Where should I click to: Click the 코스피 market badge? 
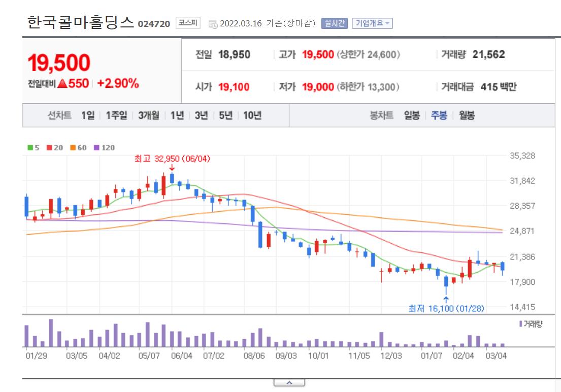pos(188,23)
